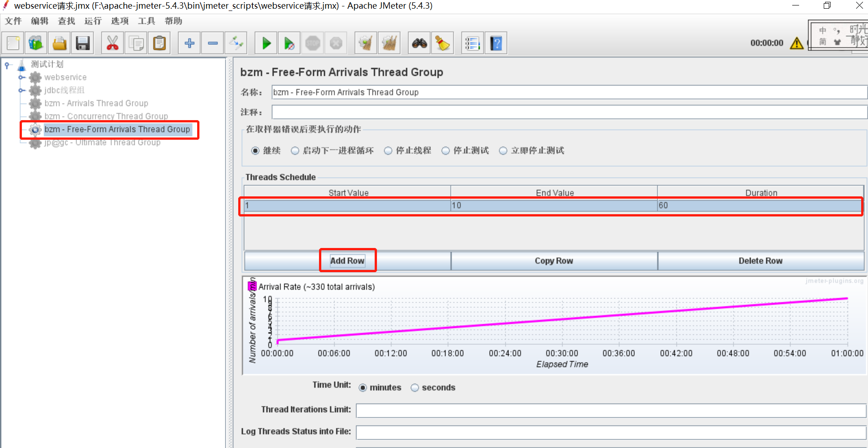This screenshot has height=448, width=868.
Task: Open the 帮助 menu
Action: point(173,21)
